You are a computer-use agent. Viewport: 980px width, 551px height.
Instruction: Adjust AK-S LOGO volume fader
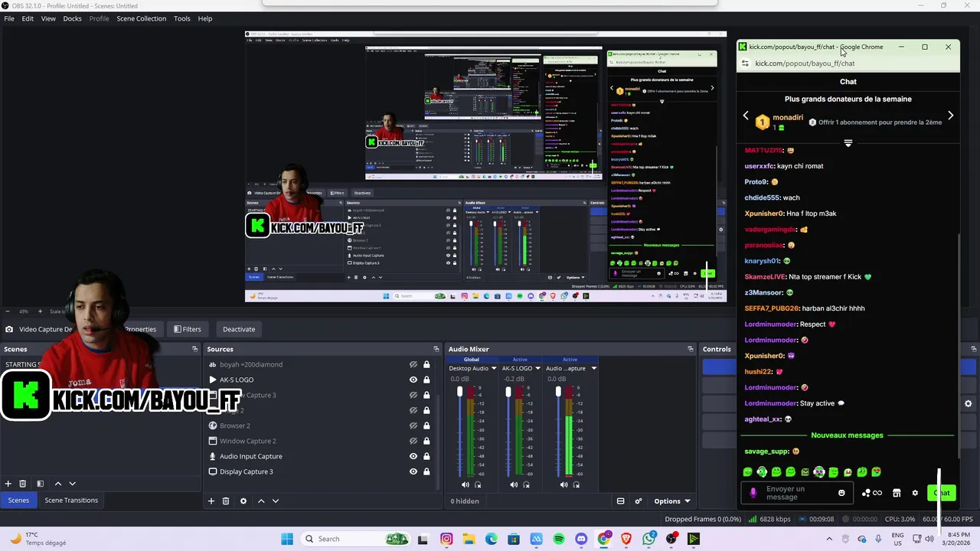508,393
